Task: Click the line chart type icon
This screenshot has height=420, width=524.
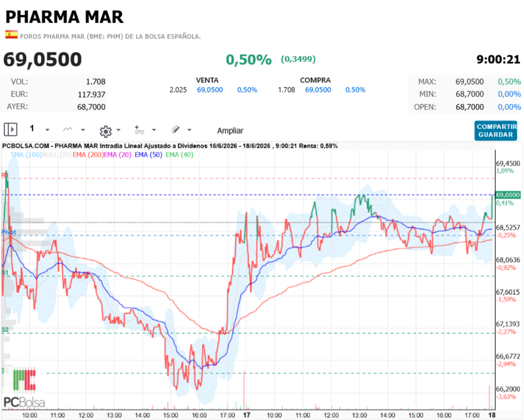Action: 68,130
